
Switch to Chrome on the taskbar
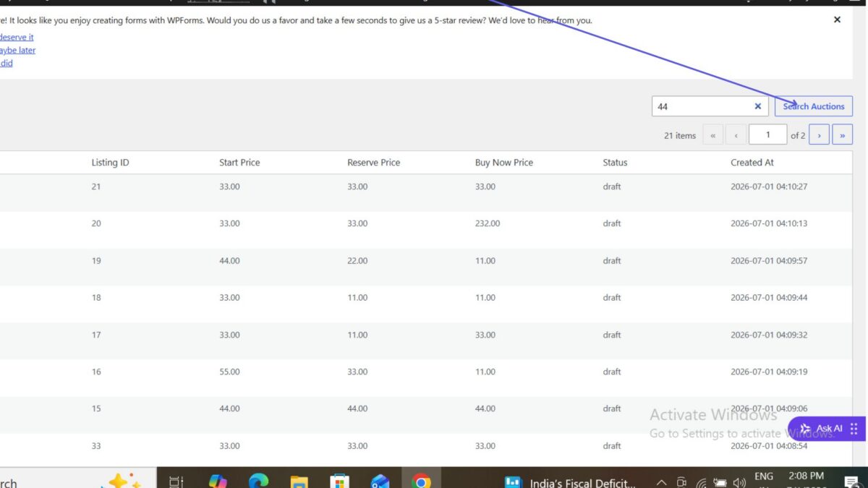[x=421, y=481]
